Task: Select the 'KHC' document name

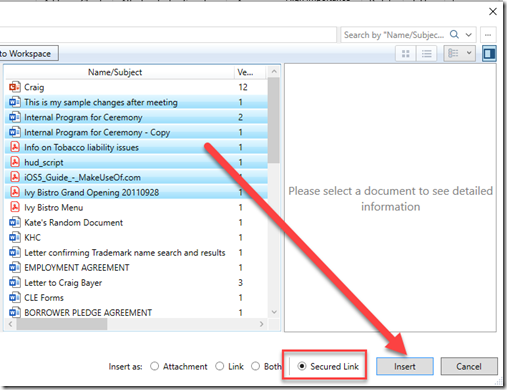Action: [x=32, y=237]
